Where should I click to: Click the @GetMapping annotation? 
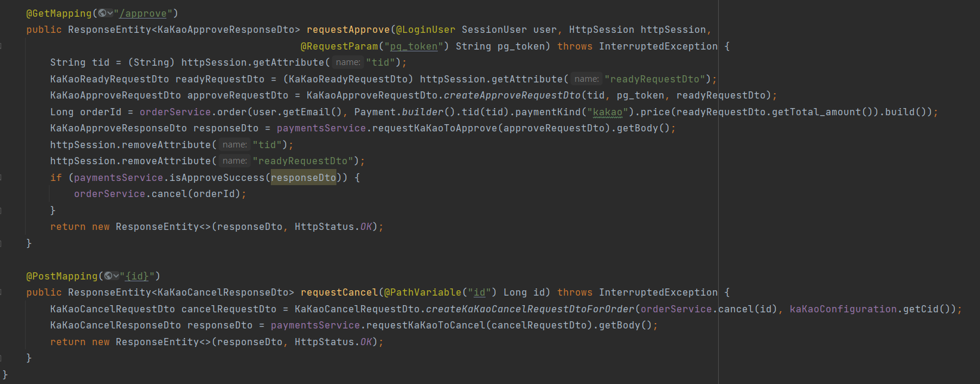point(59,13)
